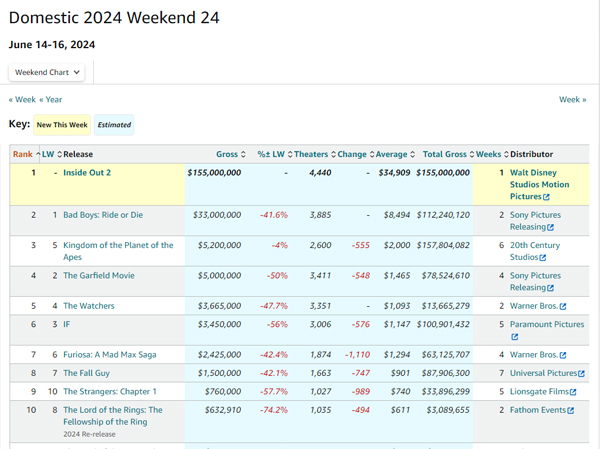Open the Weekend Chart dropdown
Image resolution: width=600 pixels, height=449 pixels.
[x=47, y=72]
